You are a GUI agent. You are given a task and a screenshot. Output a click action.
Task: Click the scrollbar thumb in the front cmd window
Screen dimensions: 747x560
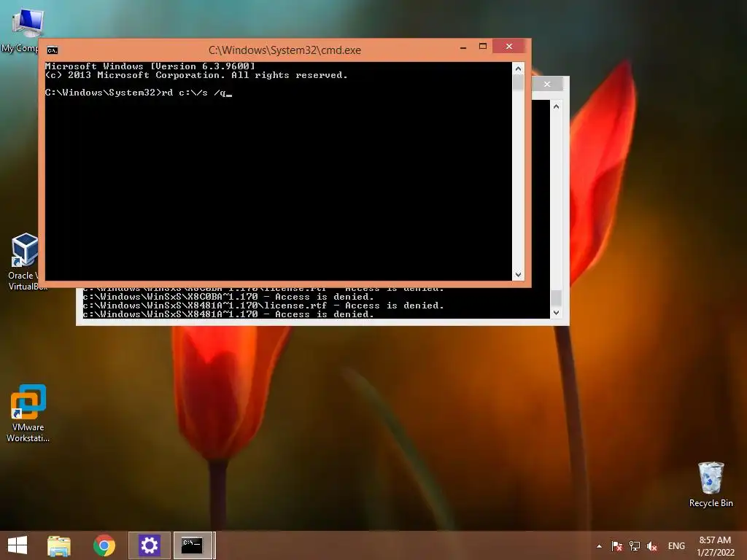pyautogui.click(x=519, y=82)
